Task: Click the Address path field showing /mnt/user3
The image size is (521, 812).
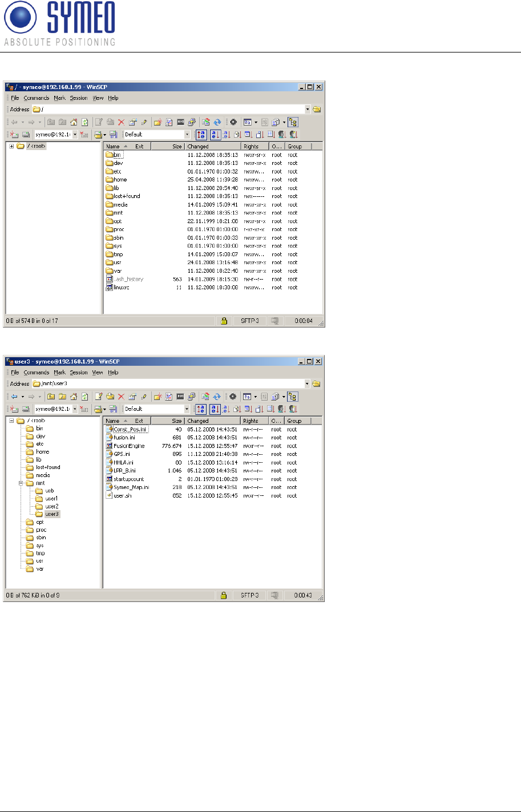Action: point(168,383)
